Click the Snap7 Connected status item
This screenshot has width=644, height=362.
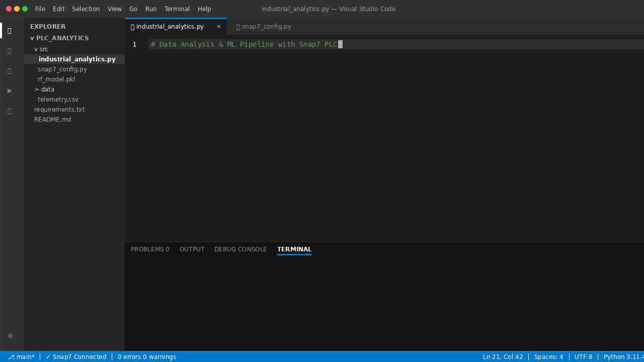pos(76,357)
